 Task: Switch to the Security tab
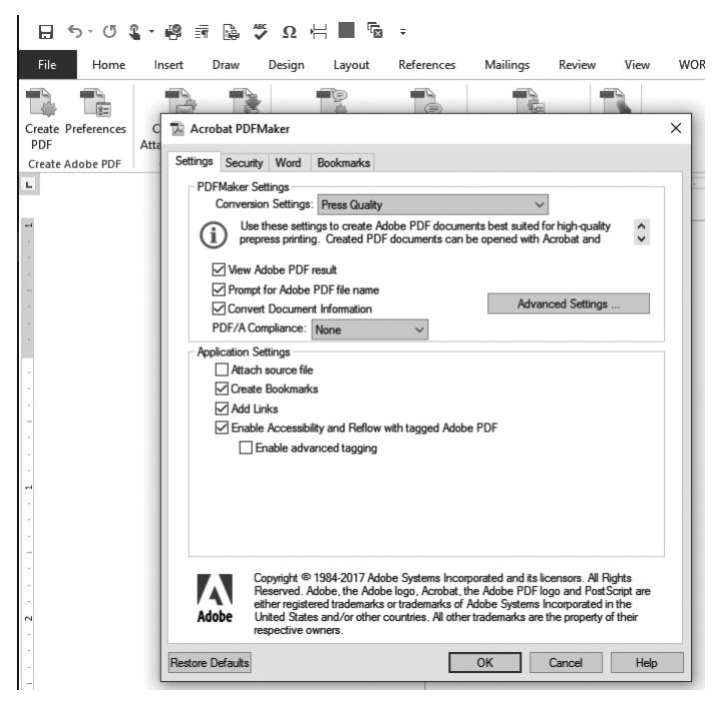(244, 162)
